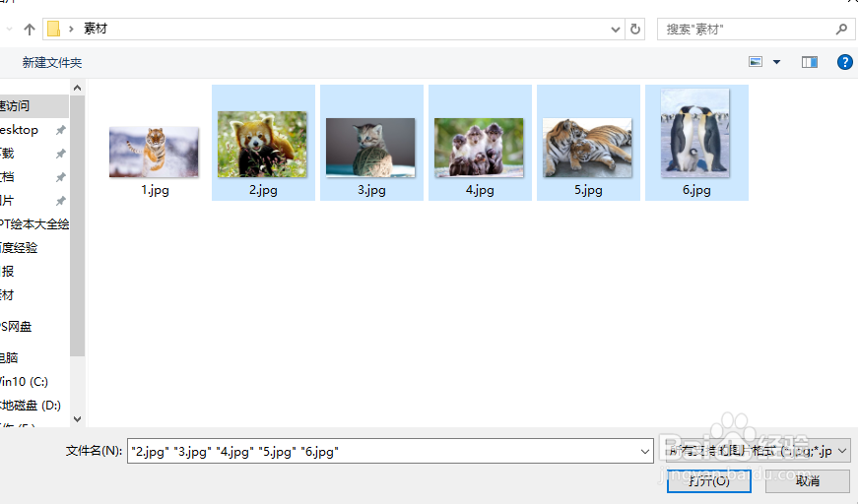Select the 2.jpg red panda thumbnail
858x504 pixels.
[x=263, y=145]
